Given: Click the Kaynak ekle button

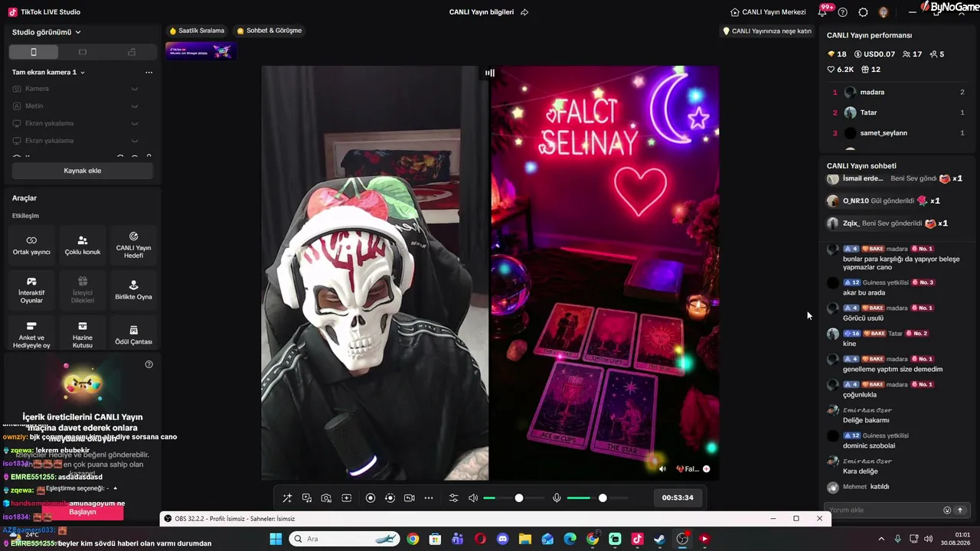Looking at the screenshot, I should pyautogui.click(x=82, y=171).
